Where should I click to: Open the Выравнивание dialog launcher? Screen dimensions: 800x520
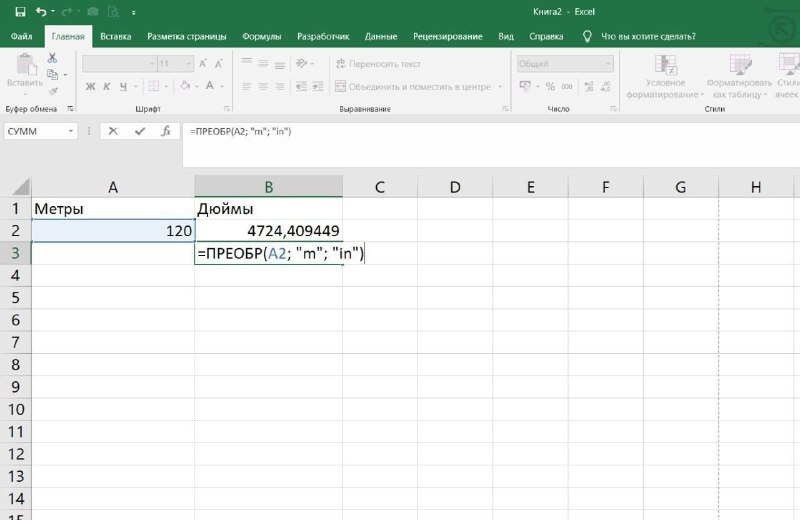pos(505,109)
